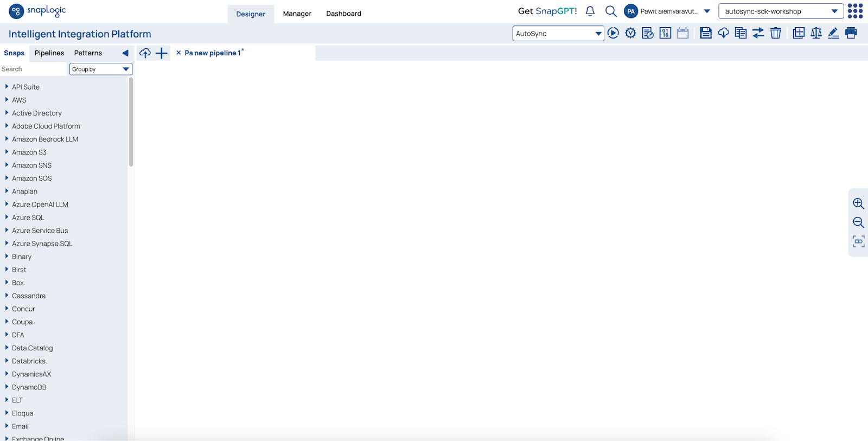Expand the Amazon S3 snap category
The image size is (868, 441).
pos(7,152)
